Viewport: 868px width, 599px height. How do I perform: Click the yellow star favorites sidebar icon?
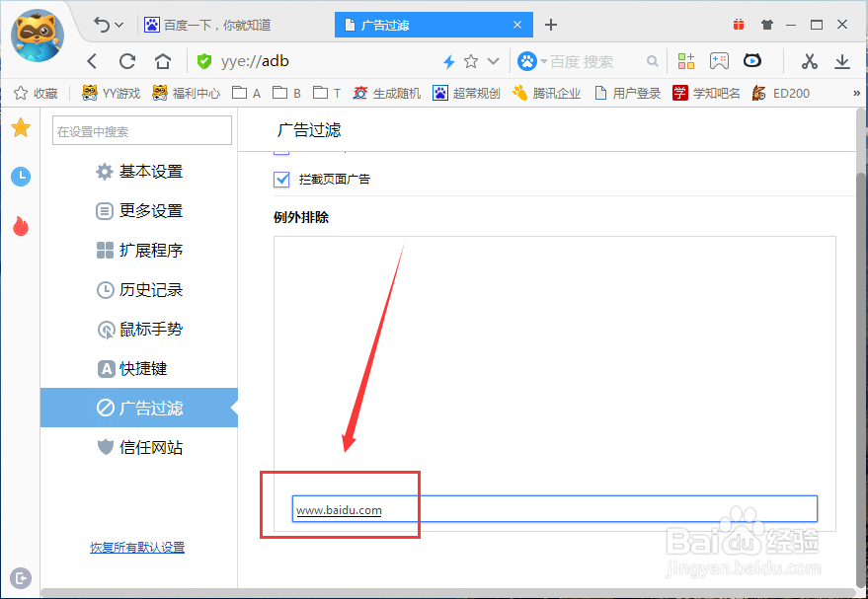[21, 127]
